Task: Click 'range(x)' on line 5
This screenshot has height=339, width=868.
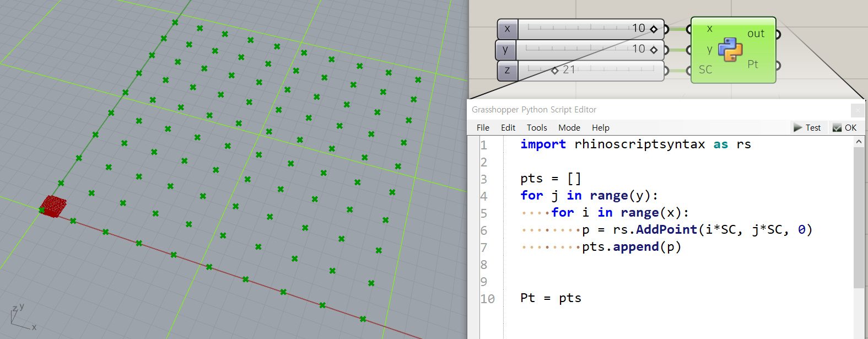Action: (x=651, y=213)
